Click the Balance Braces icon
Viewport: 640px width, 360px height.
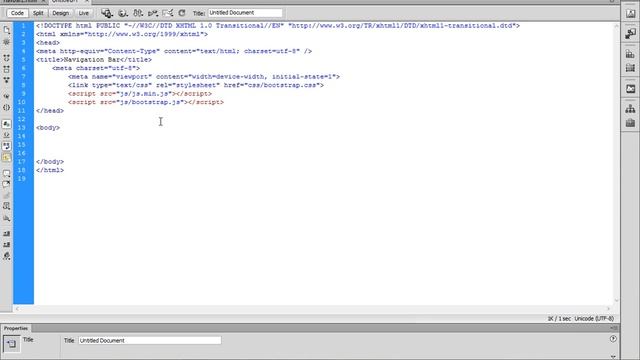tap(7, 108)
